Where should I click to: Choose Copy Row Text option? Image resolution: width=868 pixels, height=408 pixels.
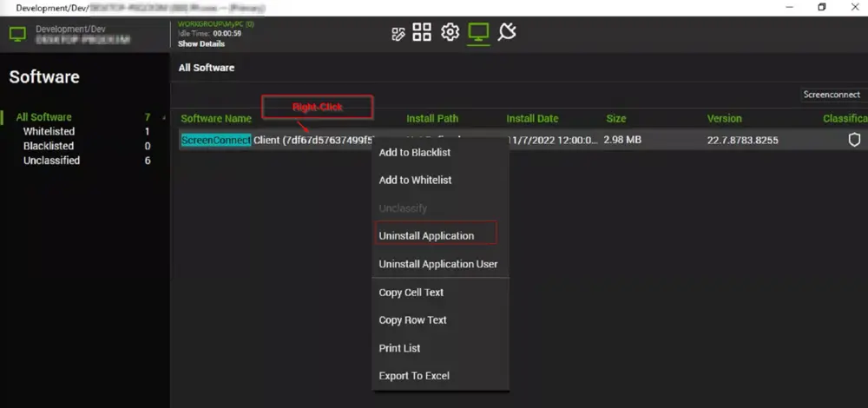point(412,320)
